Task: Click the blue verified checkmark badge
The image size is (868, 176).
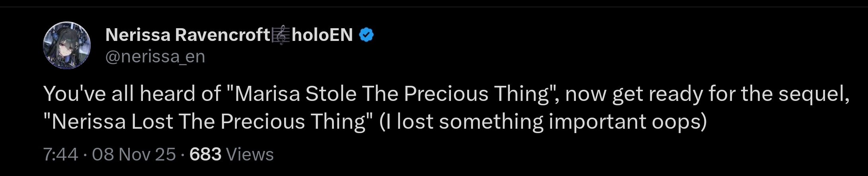Action: click(366, 35)
